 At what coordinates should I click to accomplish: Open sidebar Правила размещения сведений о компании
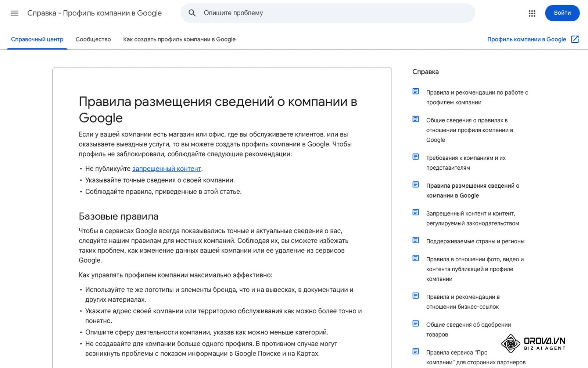click(473, 191)
